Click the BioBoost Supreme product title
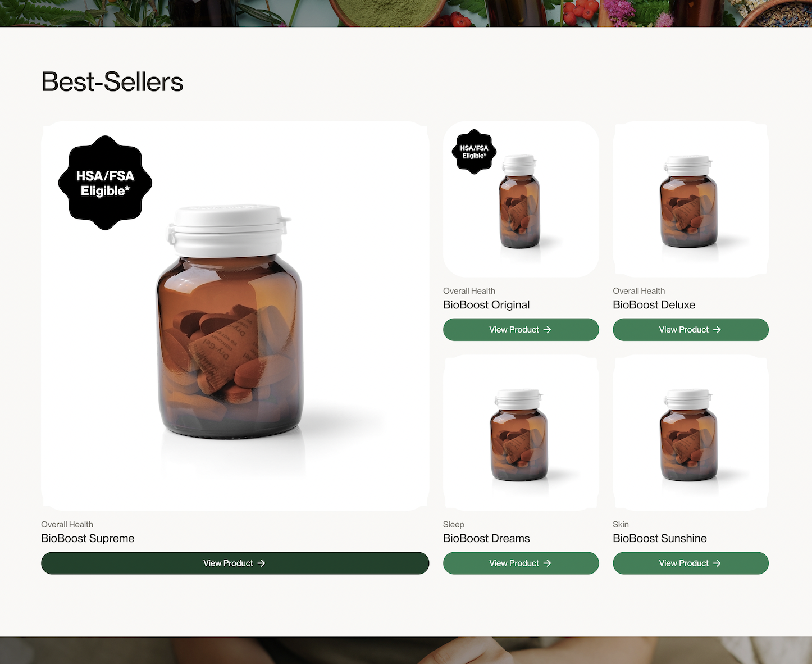 coord(88,538)
